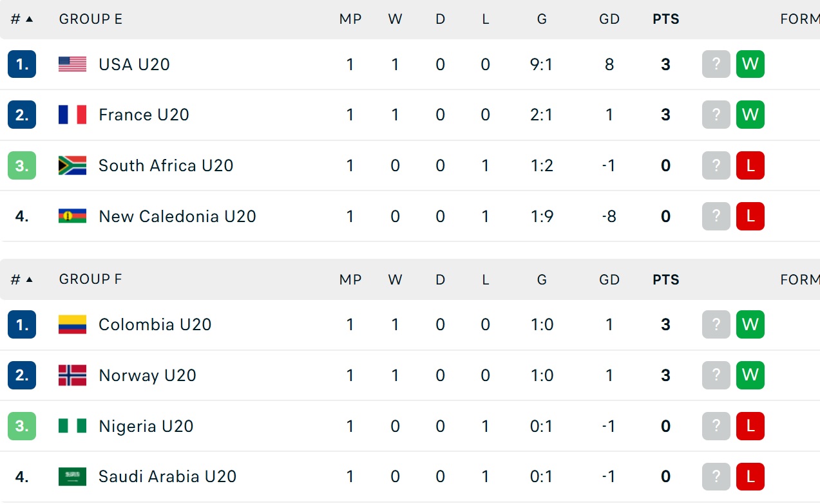
Task: Click the Nigeria U20 flag icon
Action: [x=72, y=426]
